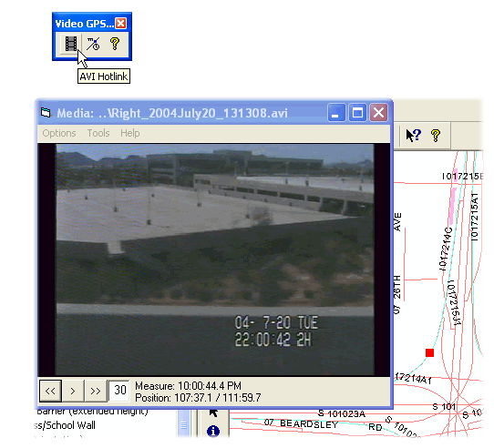This screenshot has height=448, width=494.
Task: Rewind video with the << button
Action: click(x=50, y=391)
